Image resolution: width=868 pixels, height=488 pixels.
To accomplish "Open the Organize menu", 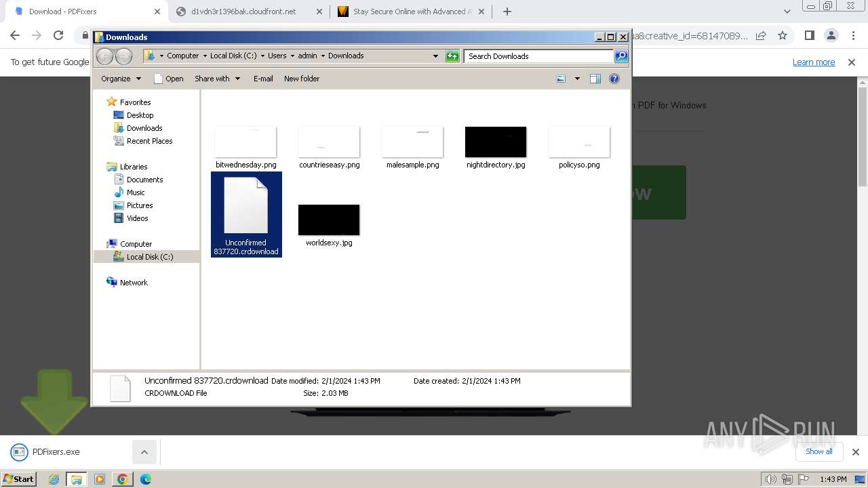I will coord(121,79).
